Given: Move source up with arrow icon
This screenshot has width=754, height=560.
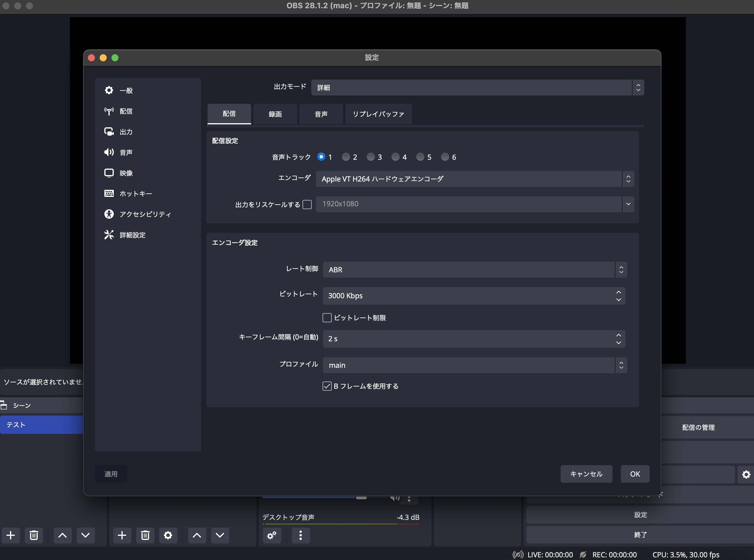Looking at the screenshot, I should click(x=197, y=535).
